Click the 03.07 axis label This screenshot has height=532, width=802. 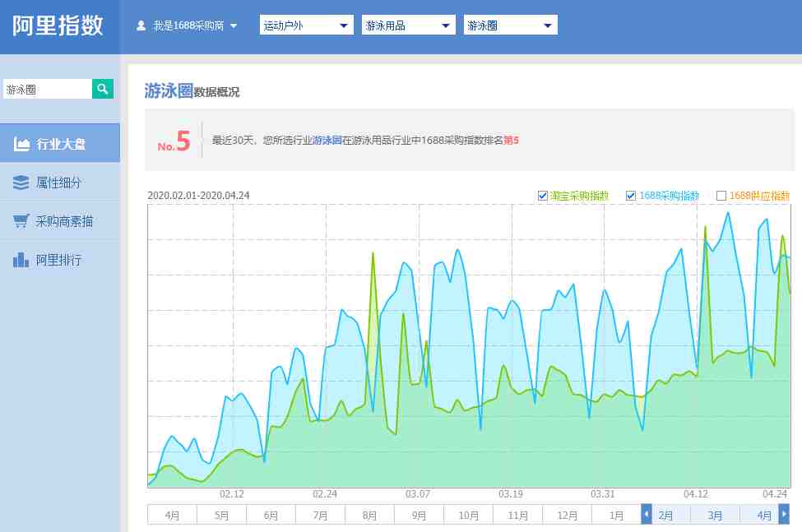418,493
